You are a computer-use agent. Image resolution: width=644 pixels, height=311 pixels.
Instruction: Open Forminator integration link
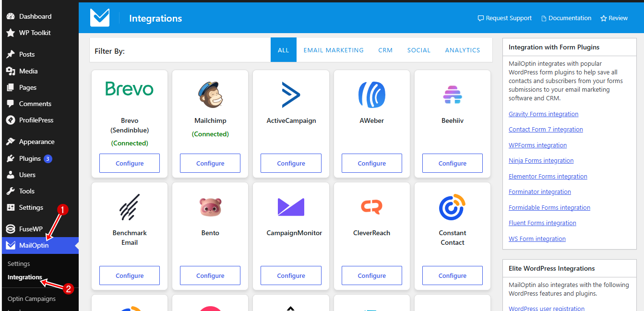(539, 191)
